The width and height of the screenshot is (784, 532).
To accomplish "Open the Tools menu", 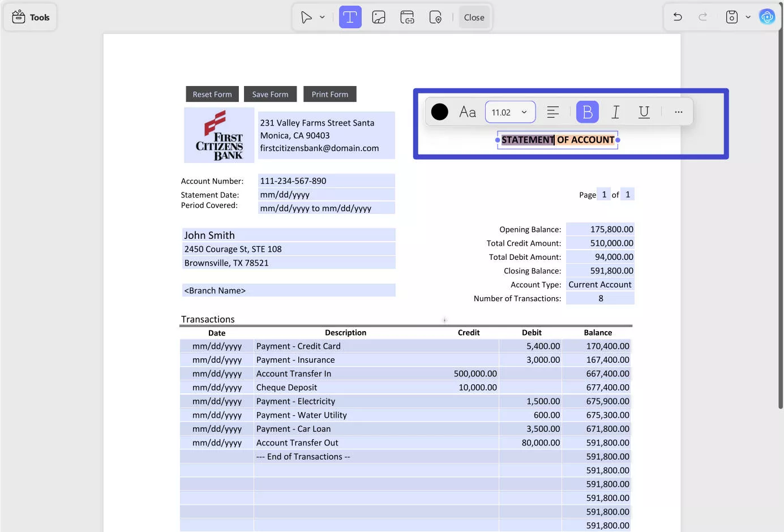I will pos(31,18).
